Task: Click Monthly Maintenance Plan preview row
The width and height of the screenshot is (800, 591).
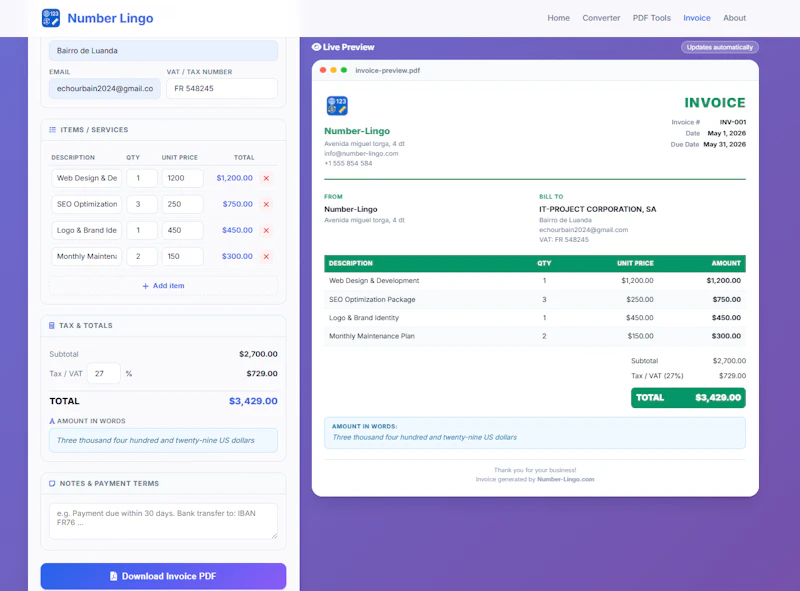Action: tap(535, 336)
